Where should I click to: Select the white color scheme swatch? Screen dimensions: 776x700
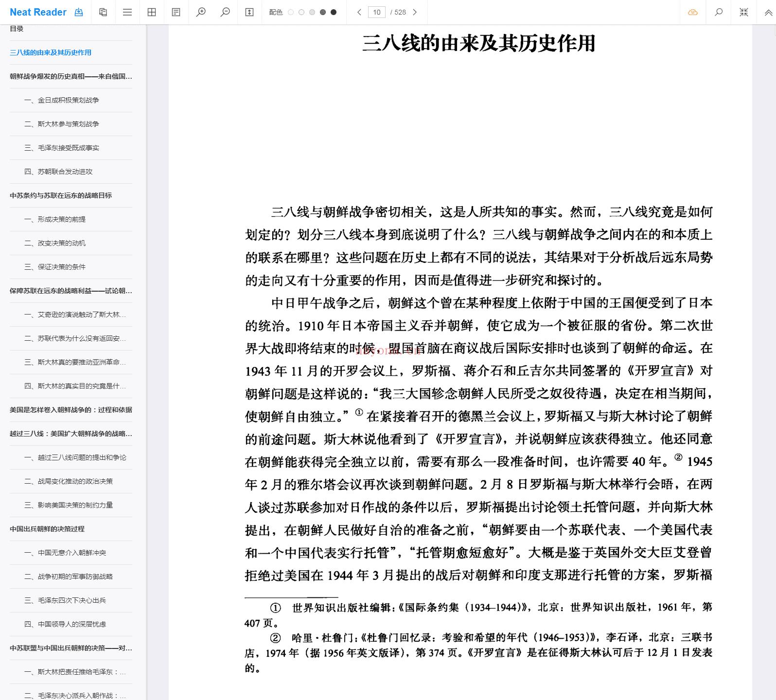pyautogui.click(x=291, y=12)
